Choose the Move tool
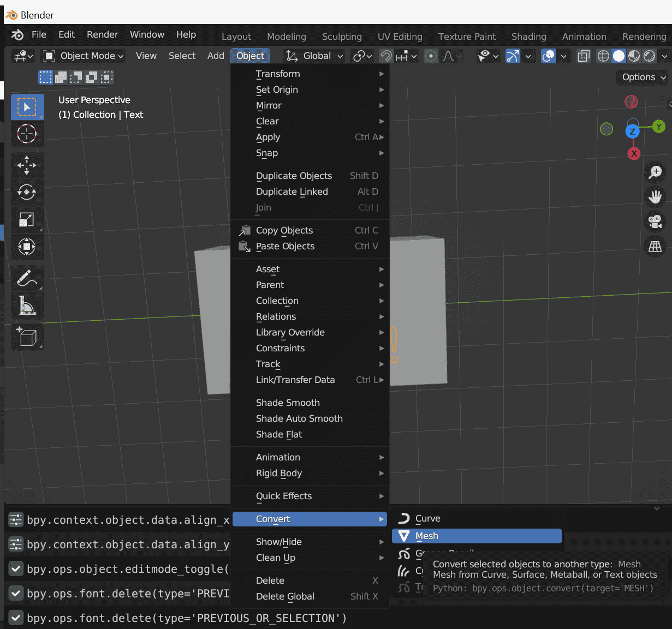This screenshot has height=629, width=672. (x=27, y=165)
